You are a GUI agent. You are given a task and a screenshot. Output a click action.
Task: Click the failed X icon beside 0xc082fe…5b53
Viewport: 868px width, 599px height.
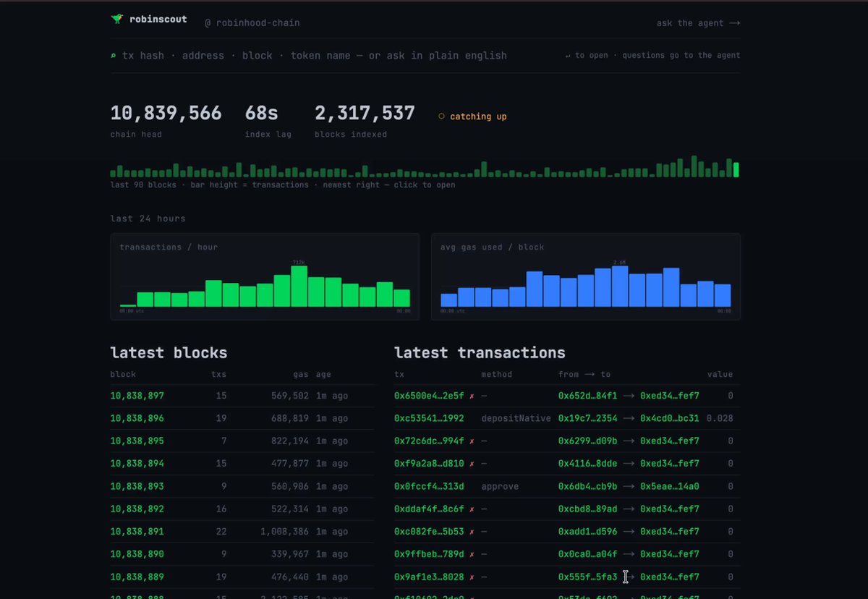472,532
